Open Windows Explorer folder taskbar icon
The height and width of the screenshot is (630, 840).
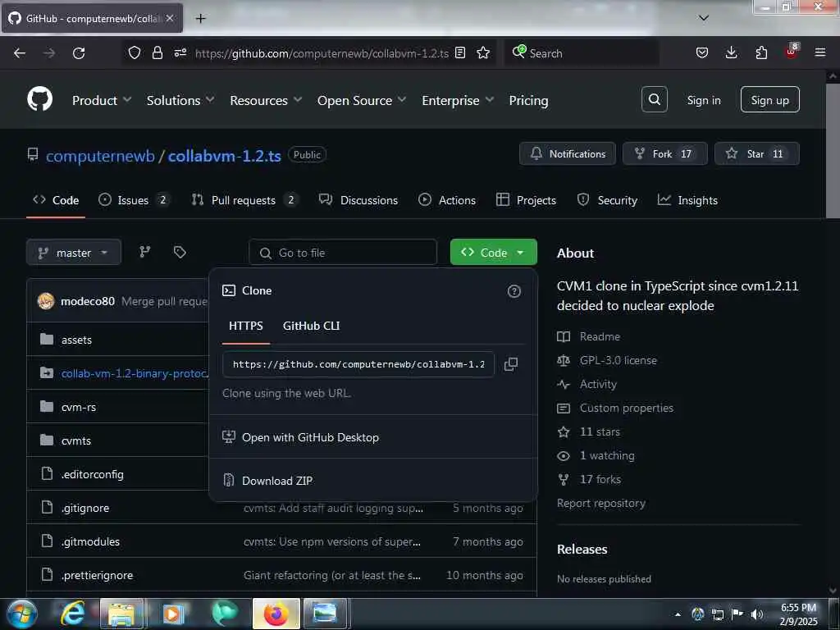point(121,614)
